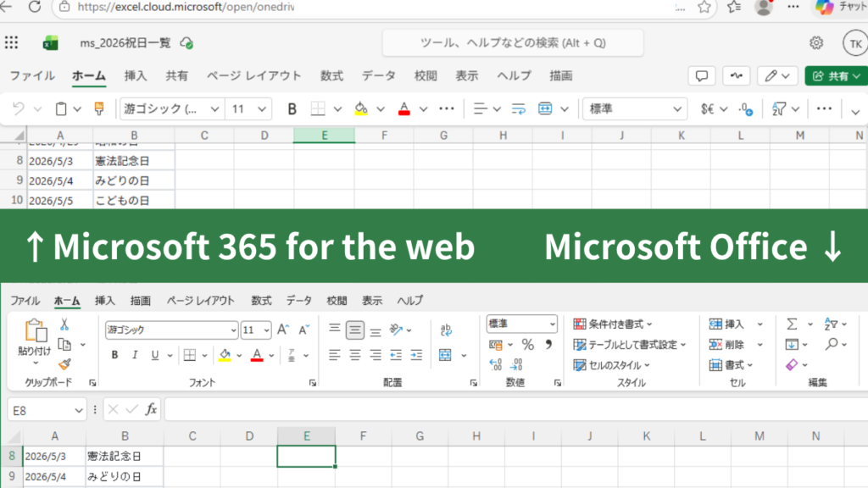This screenshot has height=488, width=868.
Task: Click Comma Style in desktop Number group
Action: pos(548,345)
